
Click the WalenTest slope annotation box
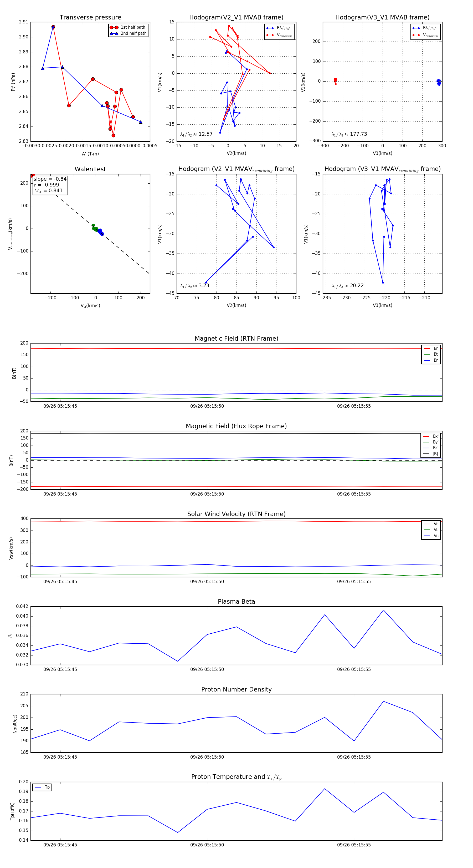point(50,185)
